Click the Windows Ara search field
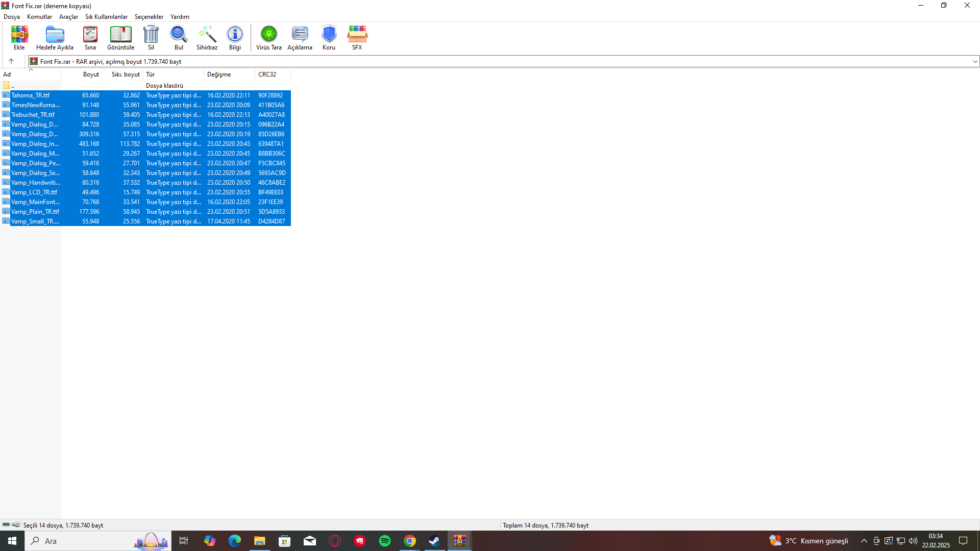 click(x=77, y=541)
